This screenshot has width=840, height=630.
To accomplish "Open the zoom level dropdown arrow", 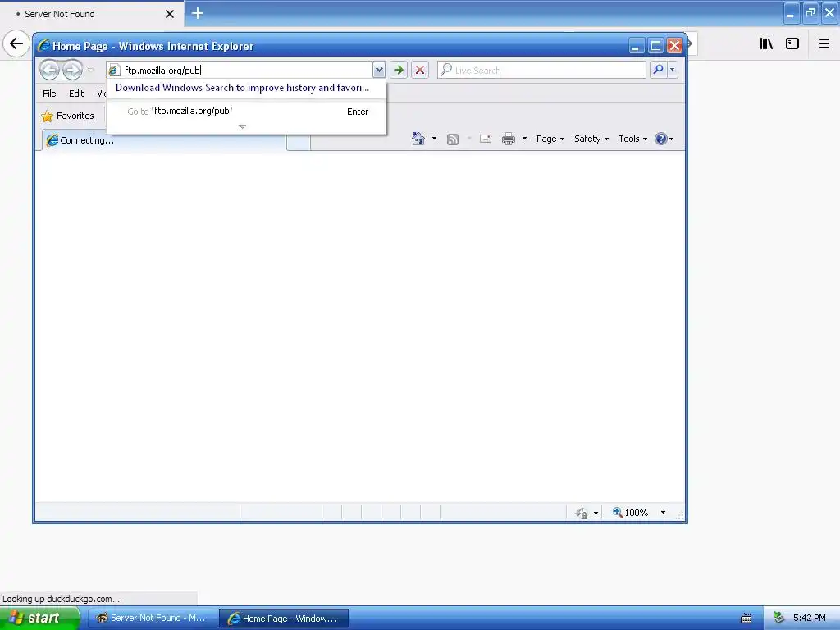I will (x=663, y=513).
